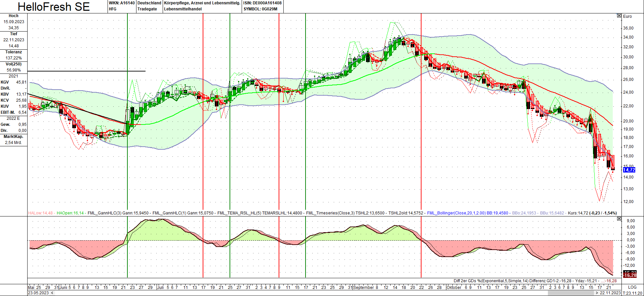The height and width of the screenshot is (296, 644).
Task: Click the KUV value 1,95
Action: tap(23, 106)
